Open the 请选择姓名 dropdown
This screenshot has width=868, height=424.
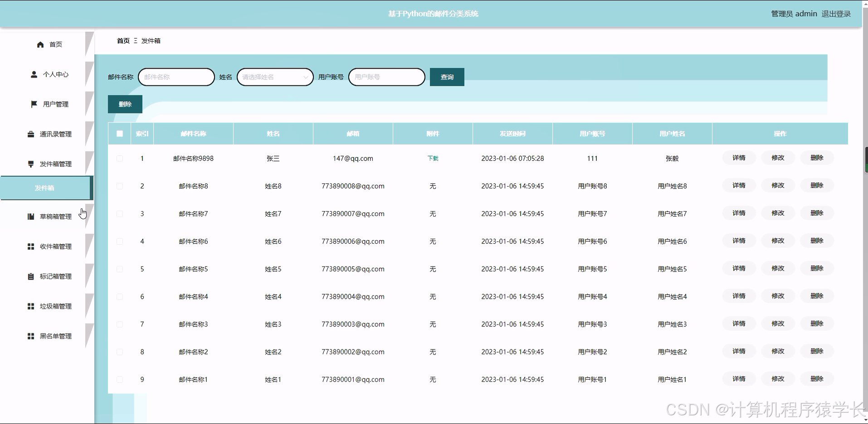[275, 77]
